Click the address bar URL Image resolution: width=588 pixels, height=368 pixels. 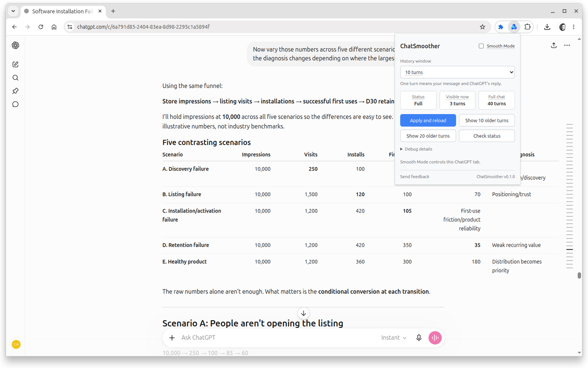click(143, 27)
